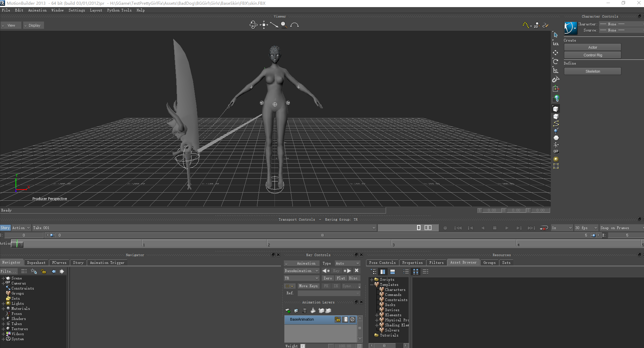This screenshot has width=644, height=348.
Task: Open the Take 001 dropdown
Action: click(204, 228)
